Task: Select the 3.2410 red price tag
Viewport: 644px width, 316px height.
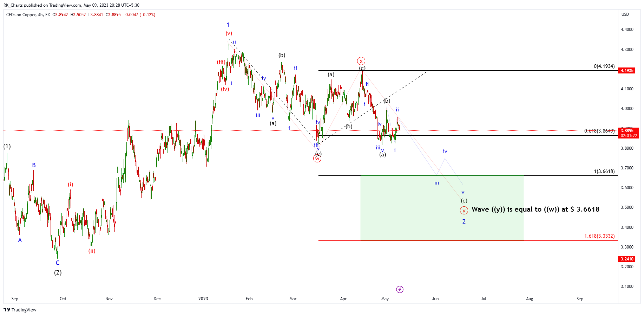Action: pyautogui.click(x=627, y=259)
